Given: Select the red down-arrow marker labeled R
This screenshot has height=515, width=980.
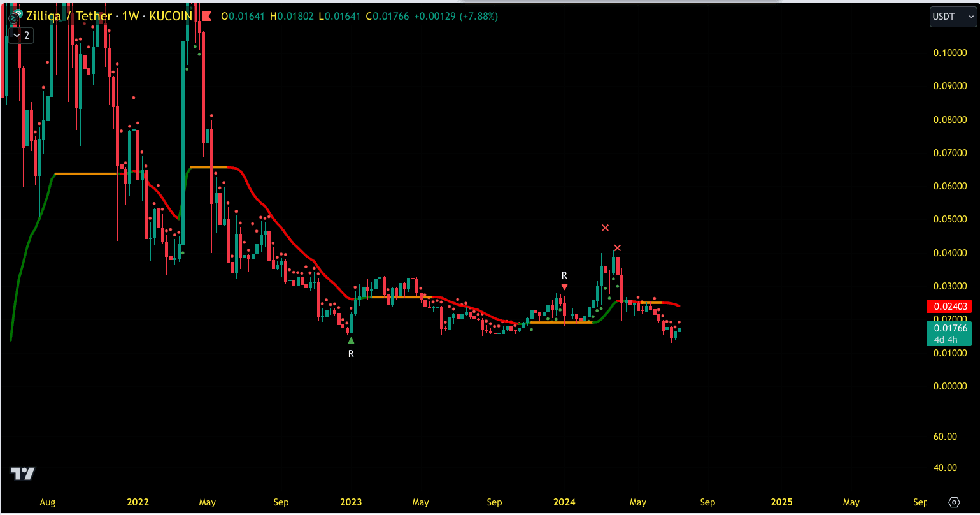Looking at the screenshot, I should pyautogui.click(x=564, y=287).
